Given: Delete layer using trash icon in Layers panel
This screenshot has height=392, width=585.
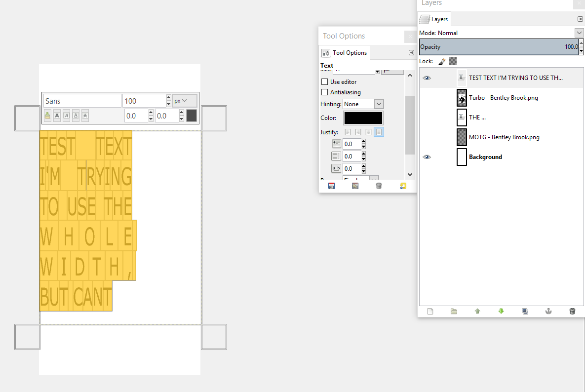Looking at the screenshot, I should pos(572,312).
